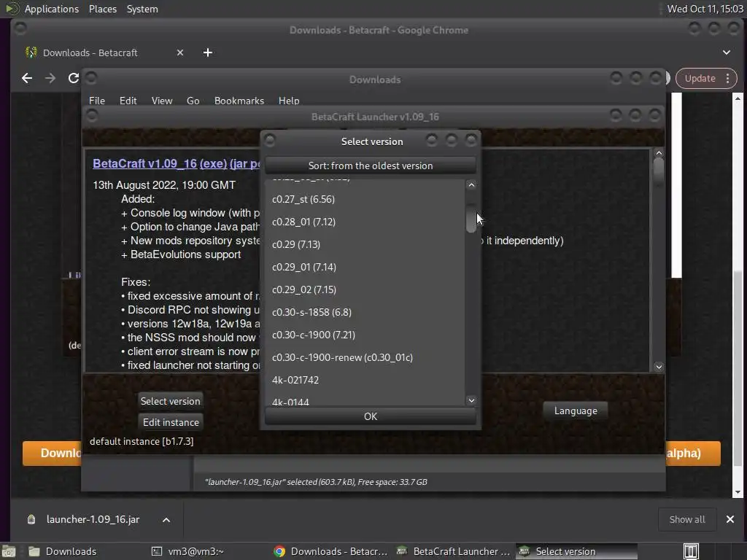Select version 4k-021742

[365, 380]
